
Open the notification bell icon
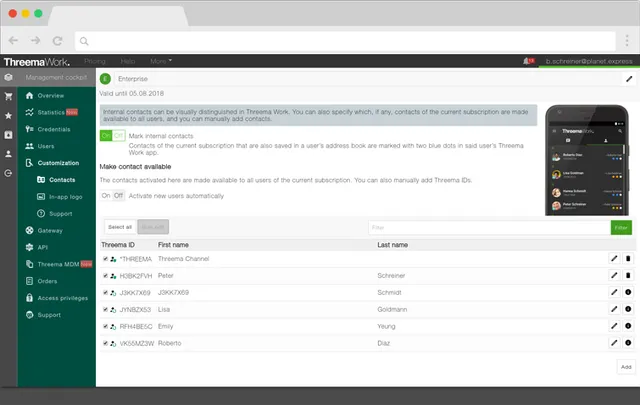click(x=528, y=61)
